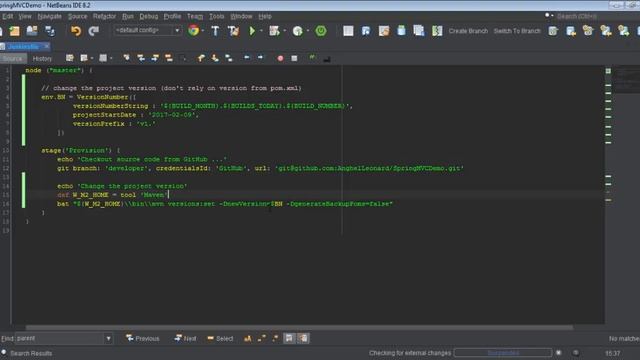The width and height of the screenshot is (640, 360).
Task: Run project in Chrome browser icon
Action: point(193,31)
